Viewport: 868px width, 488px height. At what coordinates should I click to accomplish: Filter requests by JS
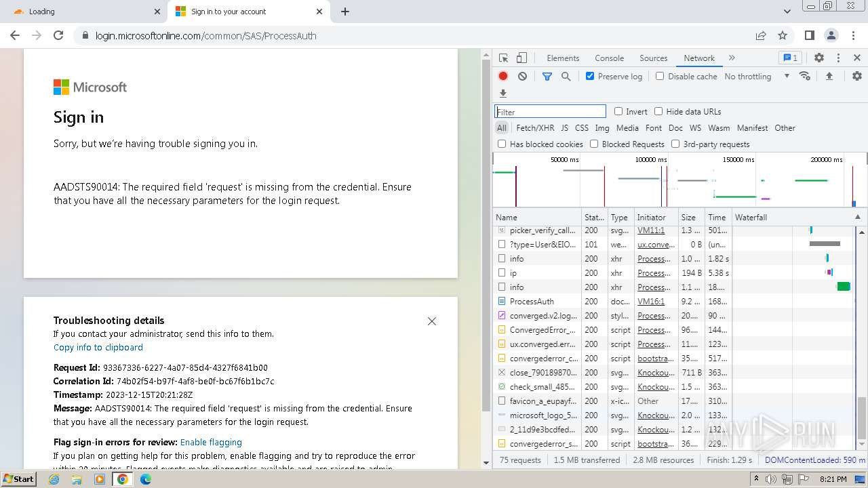click(564, 127)
